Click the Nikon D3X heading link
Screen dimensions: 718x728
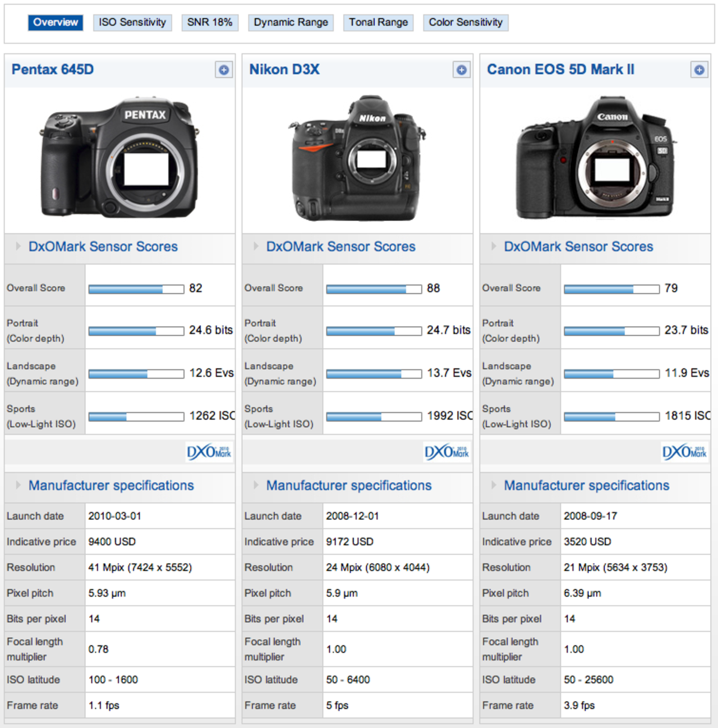click(x=286, y=70)
